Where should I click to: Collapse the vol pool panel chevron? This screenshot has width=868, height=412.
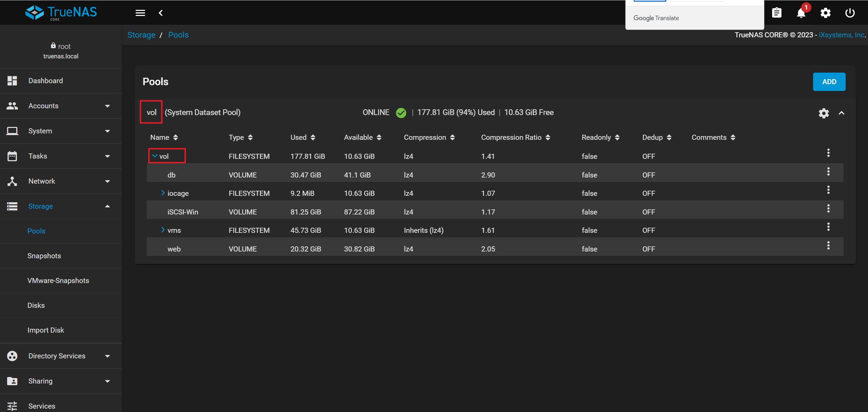[x=842, y=113]
